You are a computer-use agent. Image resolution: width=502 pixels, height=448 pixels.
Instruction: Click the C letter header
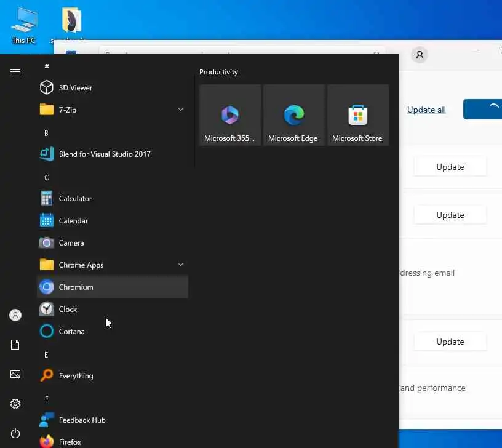point(47,178)
